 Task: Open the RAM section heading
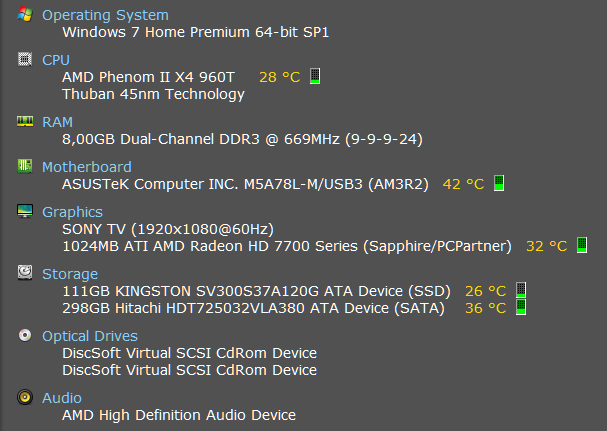pos(57,122)
